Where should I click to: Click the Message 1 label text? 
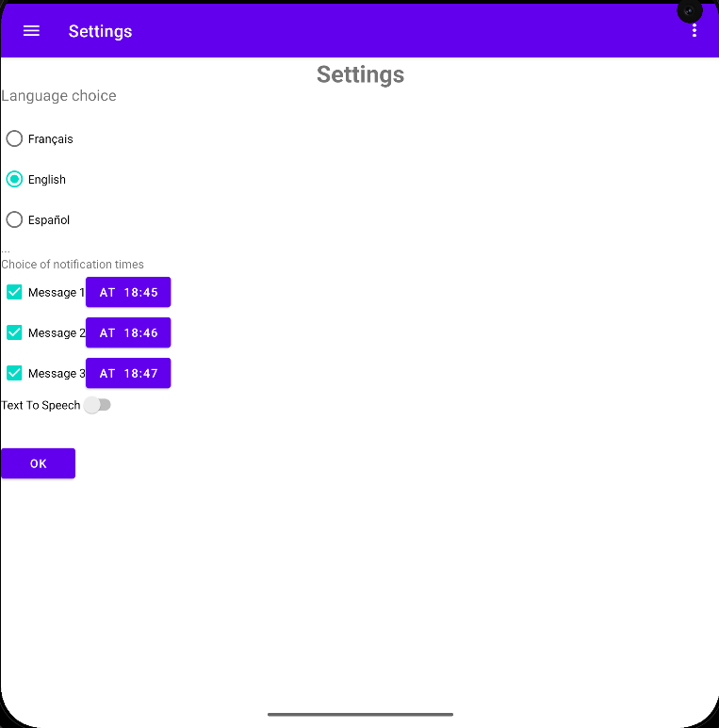click(x=57, y=293)
